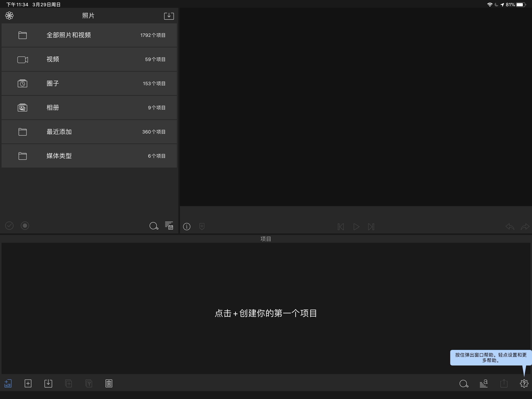The width and height of the screenshot is (532, 399).
Task: Expand the 媒体类型 folder
Action: click(x=89, y=156)
